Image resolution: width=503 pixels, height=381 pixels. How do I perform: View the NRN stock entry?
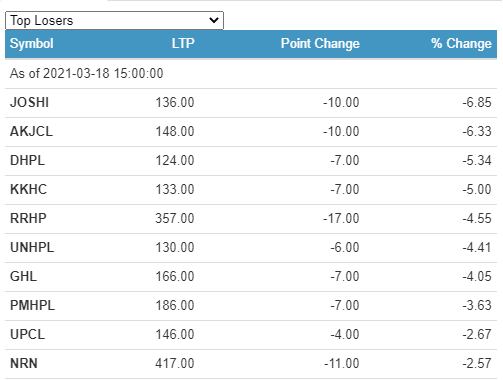24,363
